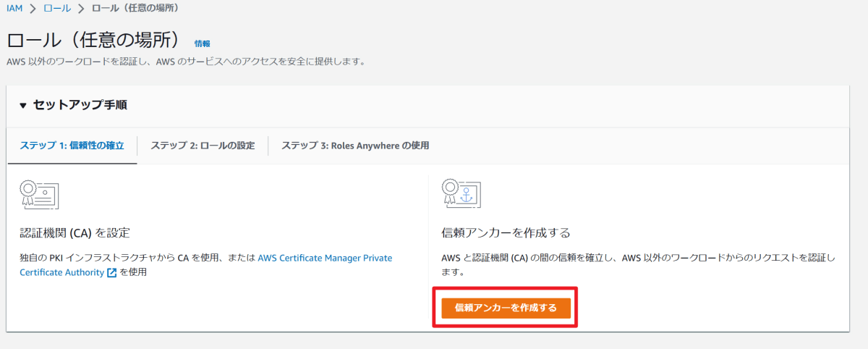Open the IAM breadcrumb link
The image size is (868, 349).
pos(14,9)
